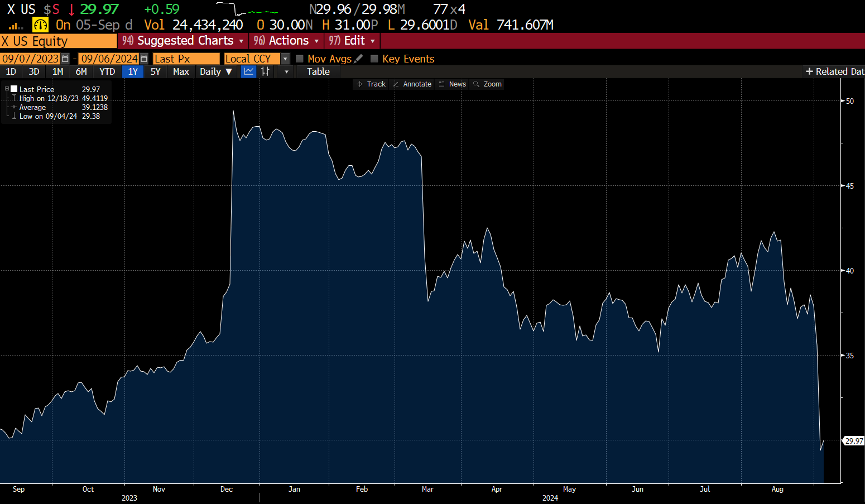Toggle the Last Price series color box

pyautogui.click(x=14, y=89)
